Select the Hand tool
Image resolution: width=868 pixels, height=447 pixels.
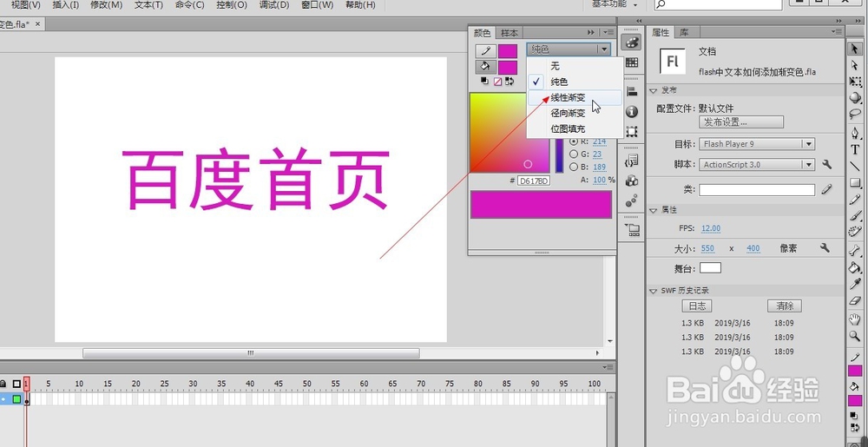[x=855, y=319]
